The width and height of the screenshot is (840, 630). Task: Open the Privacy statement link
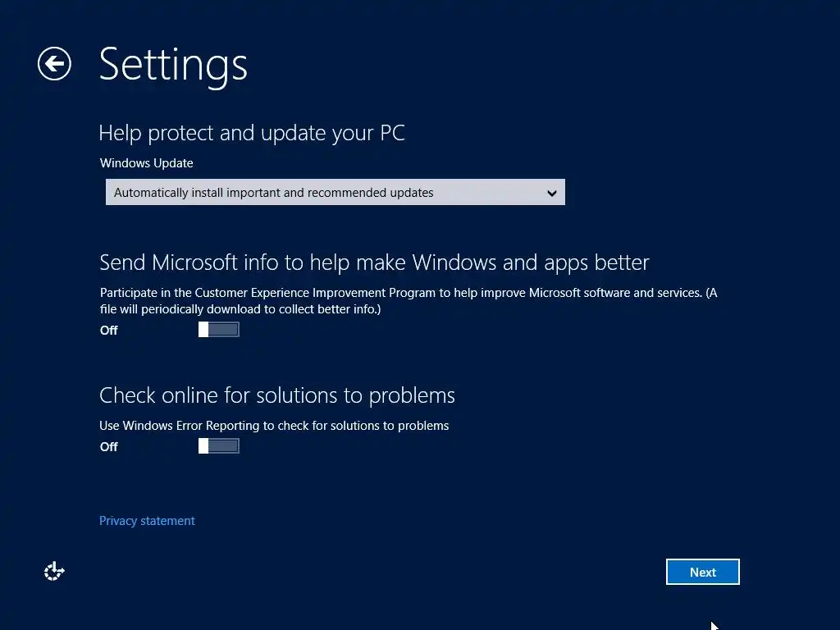(147, 521)
